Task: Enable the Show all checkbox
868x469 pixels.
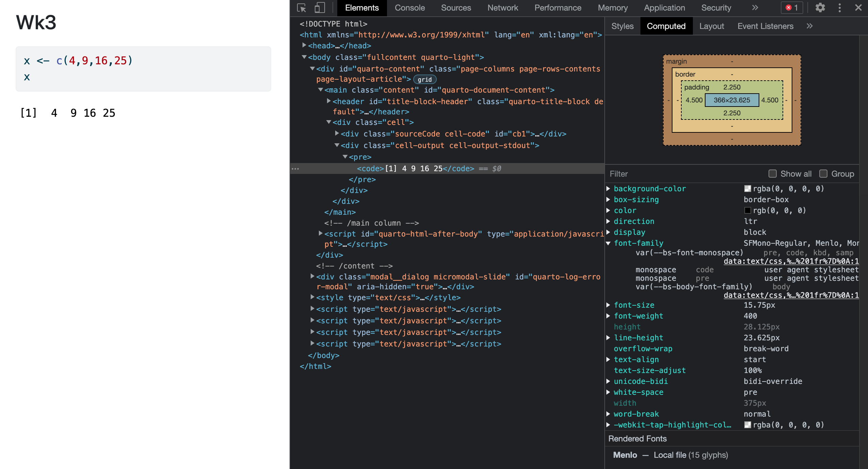Action: (773, 174)
